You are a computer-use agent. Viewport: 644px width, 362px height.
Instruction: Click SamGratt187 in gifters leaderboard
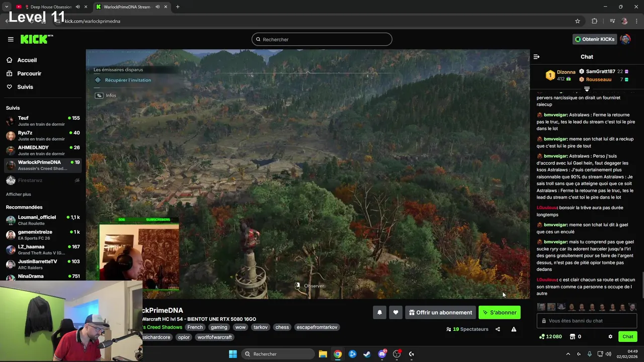pos(601,71)
